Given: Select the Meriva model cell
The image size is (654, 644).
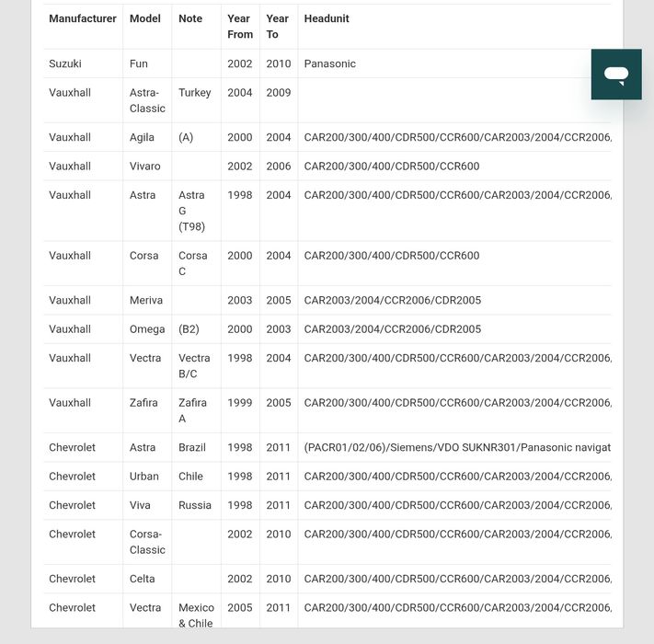Looking at the screenshot, I should 146,300.
